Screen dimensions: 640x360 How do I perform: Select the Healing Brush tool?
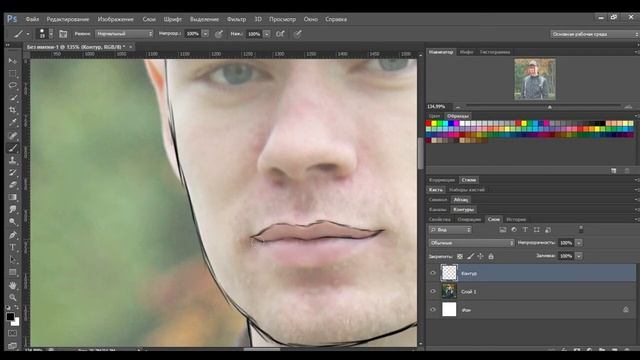coord(13,136)
